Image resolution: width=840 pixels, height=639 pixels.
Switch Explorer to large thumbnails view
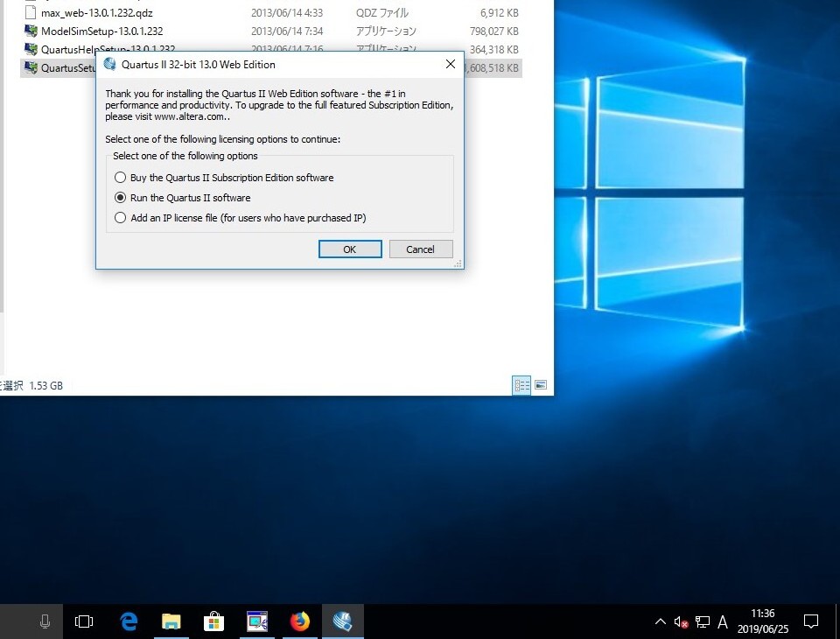[x=541, y=385]
